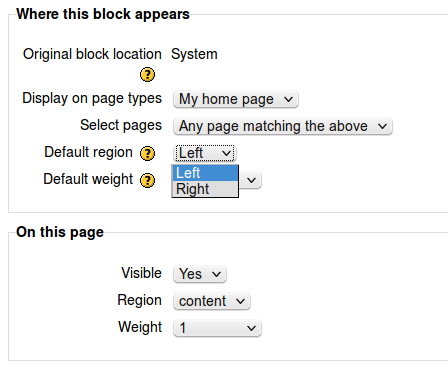The height and width of the screenshot is (366, 448).
Task: Click the Visible field label
Action: click(142, 273)
